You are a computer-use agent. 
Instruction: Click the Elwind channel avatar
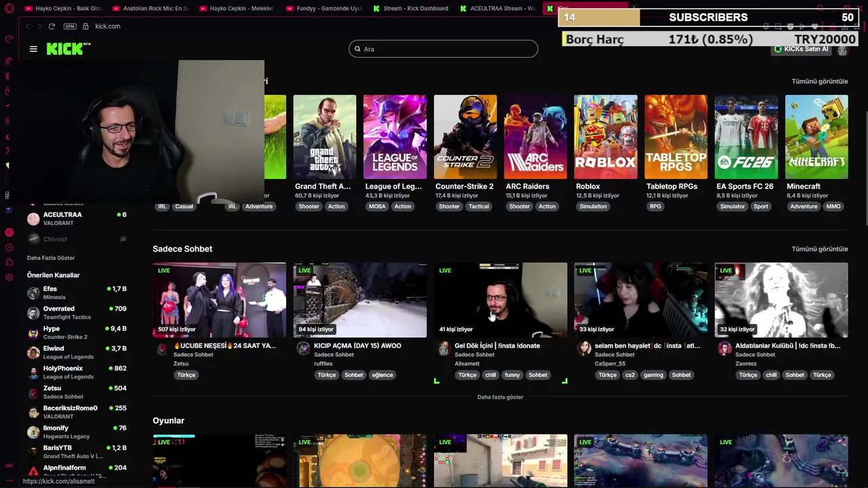pyautogui.click(x=33, y=352)
